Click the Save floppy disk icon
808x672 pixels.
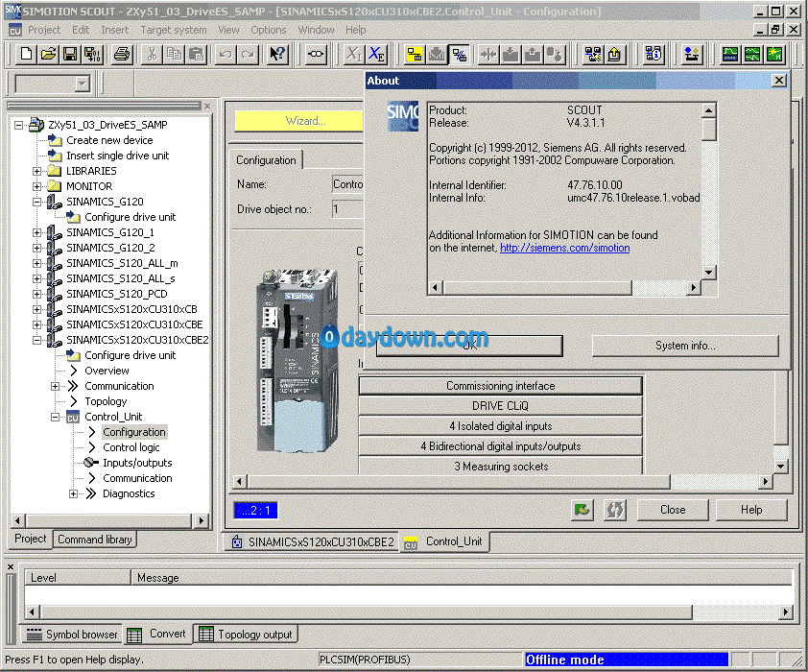[x=71, y=54]
